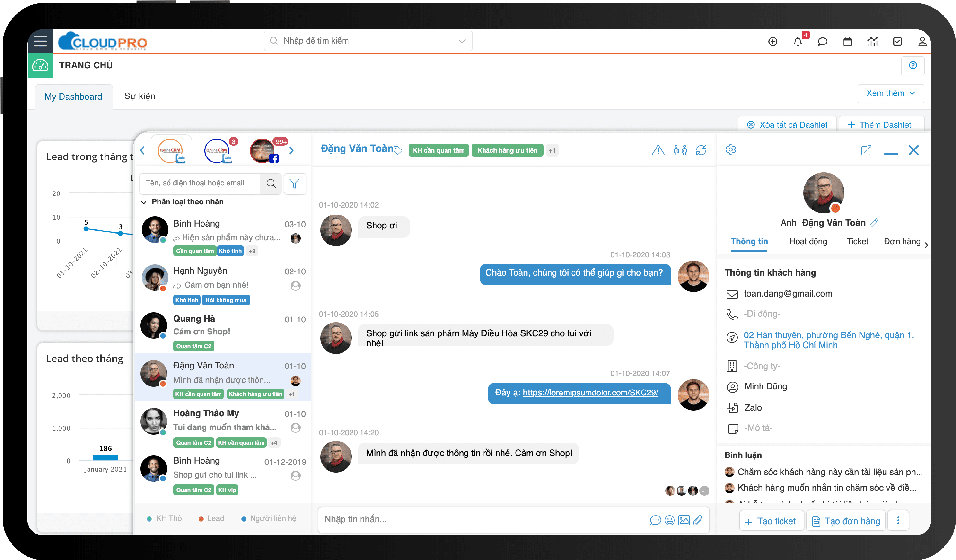This screenshot has width=956, height=560.
Task: Click the filter funnel icon in chat list
Action: point(294,184)
